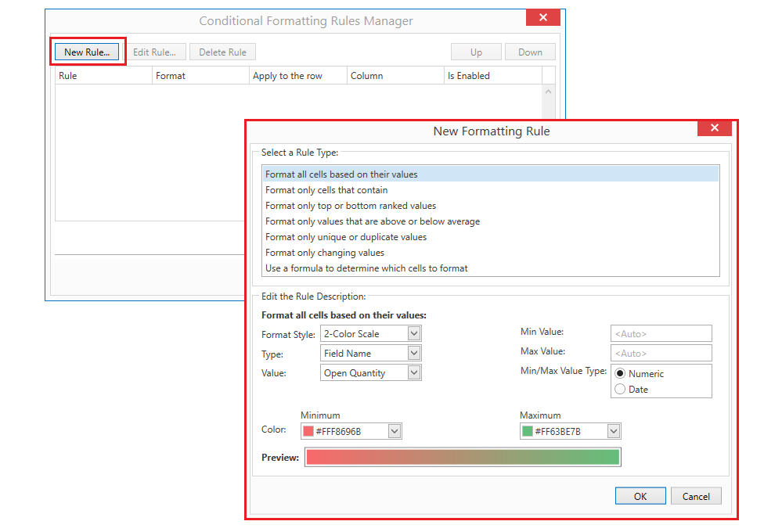Screen dimensions: 764x532
Task: Select the Column column header
Action: (x=395, y=76)
